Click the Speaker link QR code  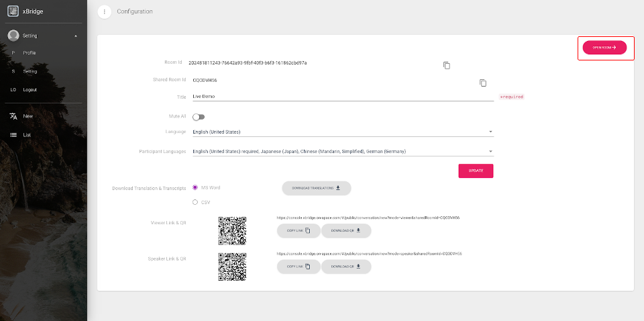pyautogui.click(x=232, y=267)
